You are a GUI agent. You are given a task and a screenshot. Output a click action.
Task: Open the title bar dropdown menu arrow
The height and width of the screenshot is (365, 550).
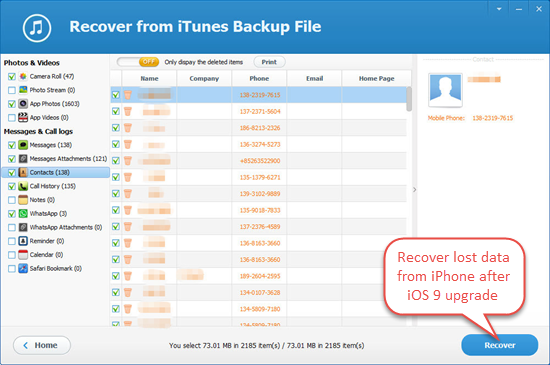[x=499, y=9]
